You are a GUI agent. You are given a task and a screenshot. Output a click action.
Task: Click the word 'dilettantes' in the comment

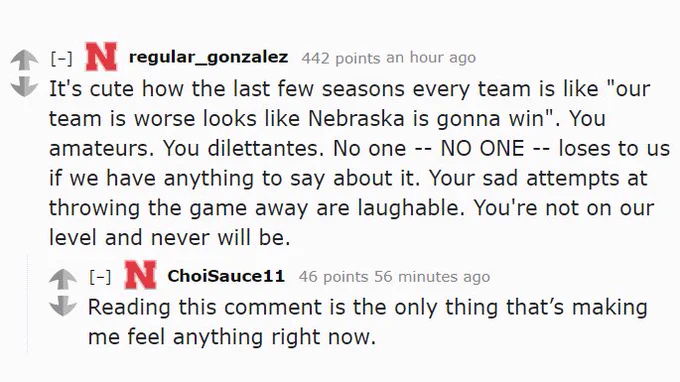[265, 148]
